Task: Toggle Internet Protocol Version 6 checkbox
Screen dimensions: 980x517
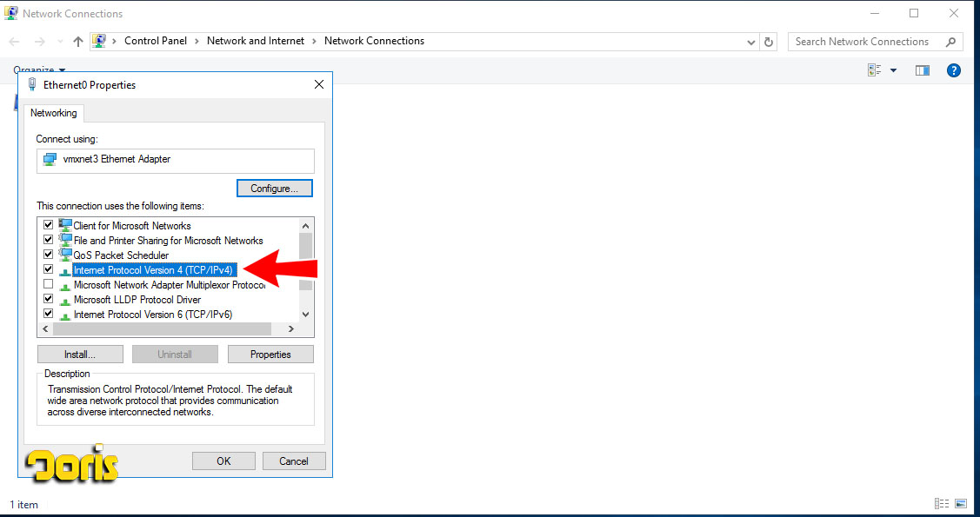Action: (x=48, y=314)
